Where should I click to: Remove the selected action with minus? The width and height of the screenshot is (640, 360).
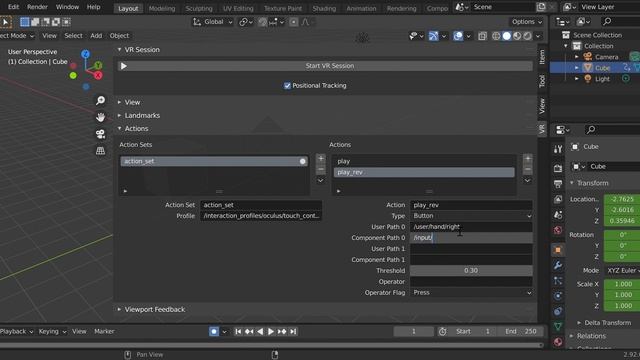[528, 169]
